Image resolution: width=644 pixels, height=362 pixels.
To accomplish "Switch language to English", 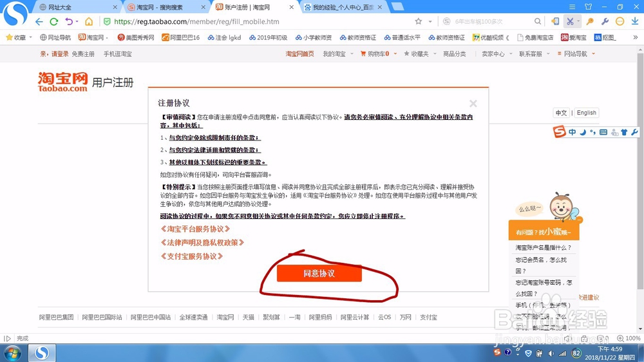I will (x=586, y=113).
